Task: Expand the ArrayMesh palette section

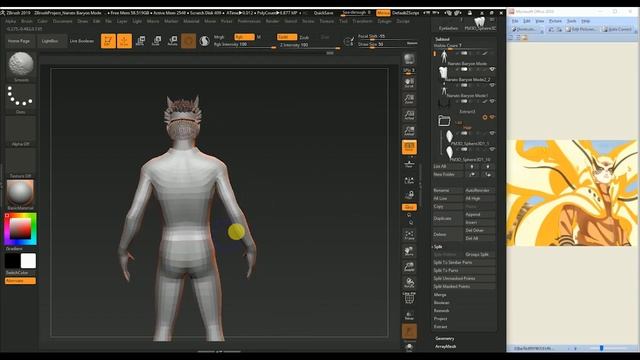Action: [445, 347]
